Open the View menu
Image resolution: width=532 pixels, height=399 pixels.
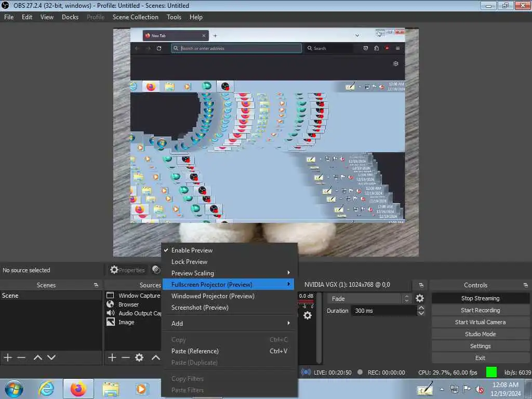click(x=47, y=17)
